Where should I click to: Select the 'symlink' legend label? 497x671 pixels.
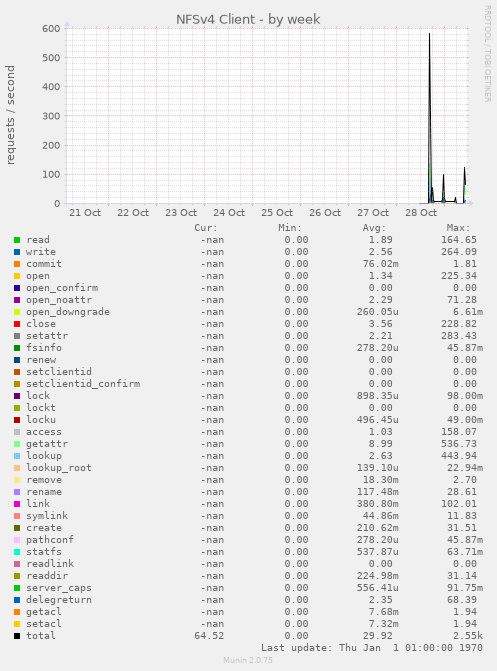coord(47,516)
